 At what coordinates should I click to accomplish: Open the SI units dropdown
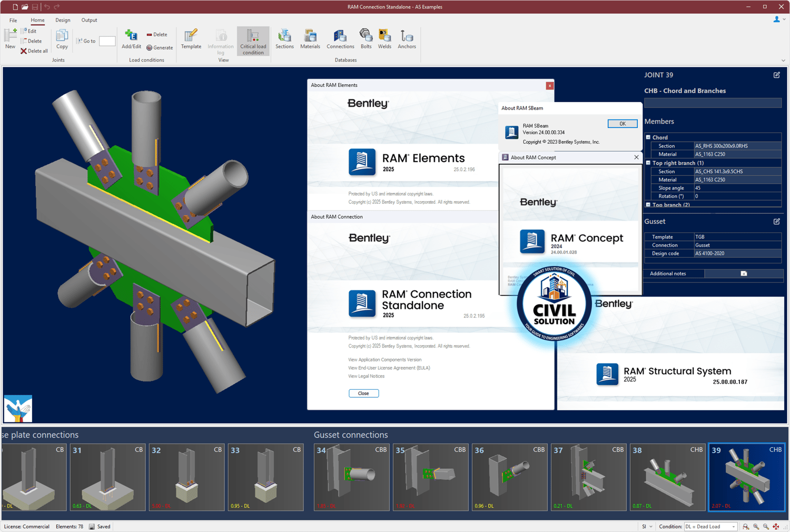coord(647,527)
